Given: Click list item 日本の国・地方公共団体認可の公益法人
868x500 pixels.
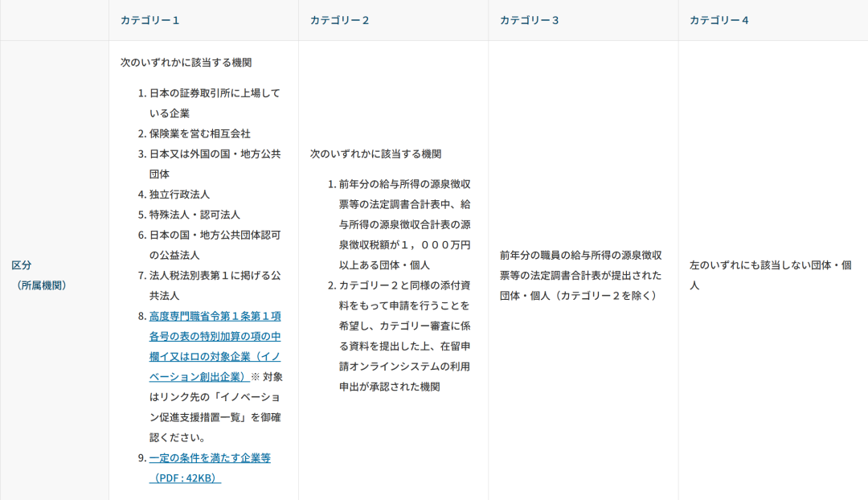Looking at the screenshot, I should 215,244.
